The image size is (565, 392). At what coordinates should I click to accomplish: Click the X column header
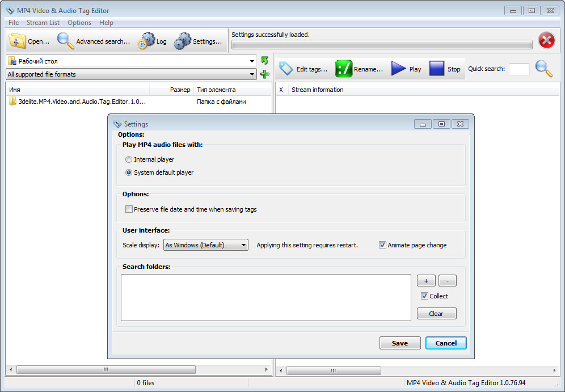[x=281, y=90]
